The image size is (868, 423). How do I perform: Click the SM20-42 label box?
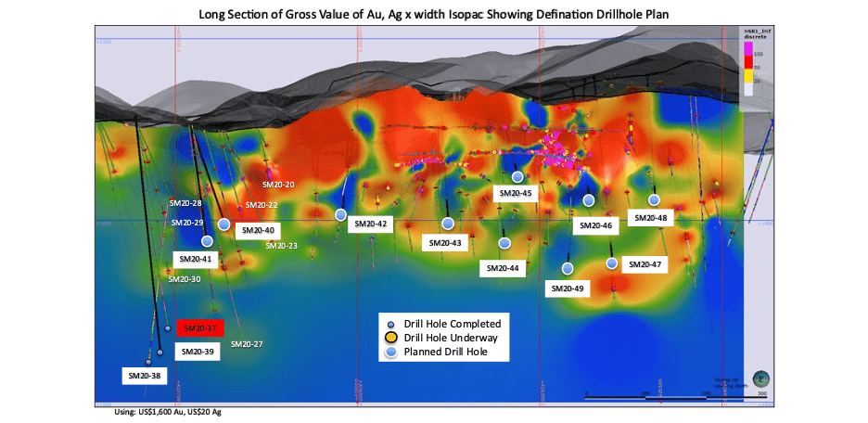(x=370, y=224)
